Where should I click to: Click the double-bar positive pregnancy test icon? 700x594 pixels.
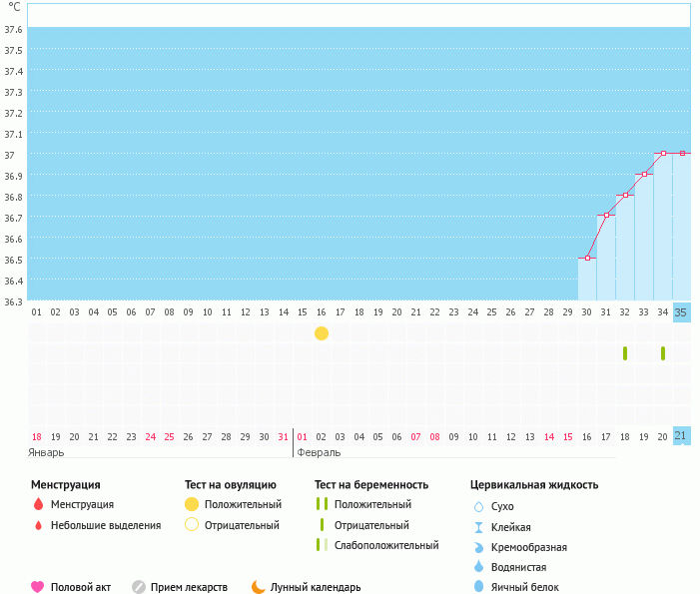(x=322, y=504)
